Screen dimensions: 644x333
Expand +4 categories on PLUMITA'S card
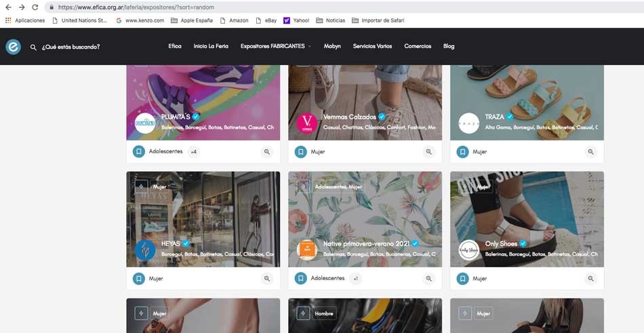193,152
